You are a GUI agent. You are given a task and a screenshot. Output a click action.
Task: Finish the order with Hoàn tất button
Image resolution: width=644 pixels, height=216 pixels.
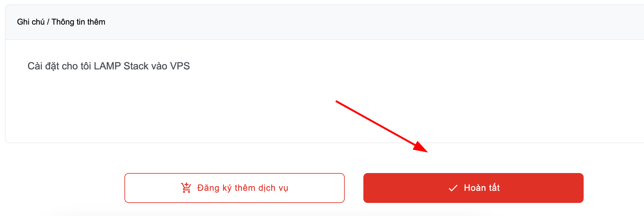(x=473, y=188)
